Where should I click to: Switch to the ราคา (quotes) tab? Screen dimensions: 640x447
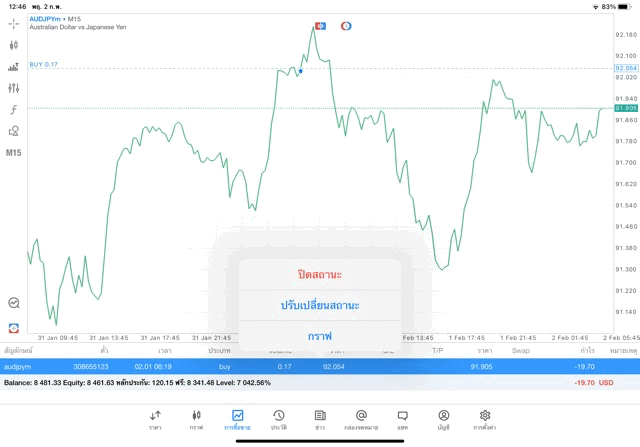[155, 419]
